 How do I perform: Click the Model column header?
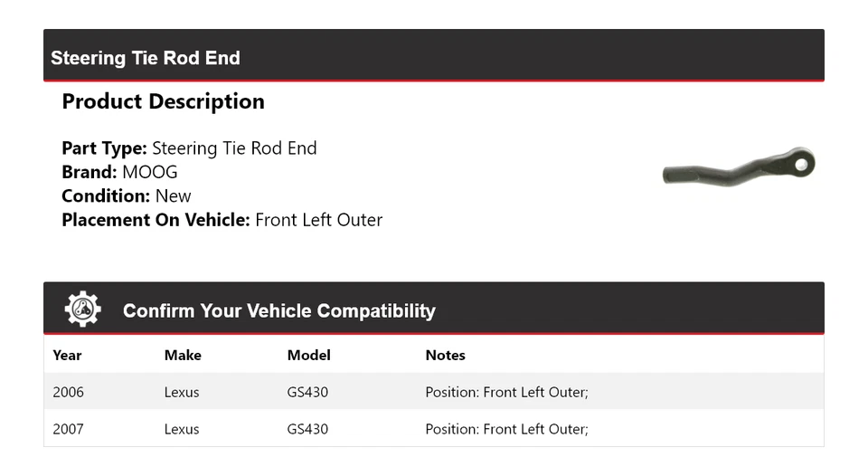click(308, 355)
